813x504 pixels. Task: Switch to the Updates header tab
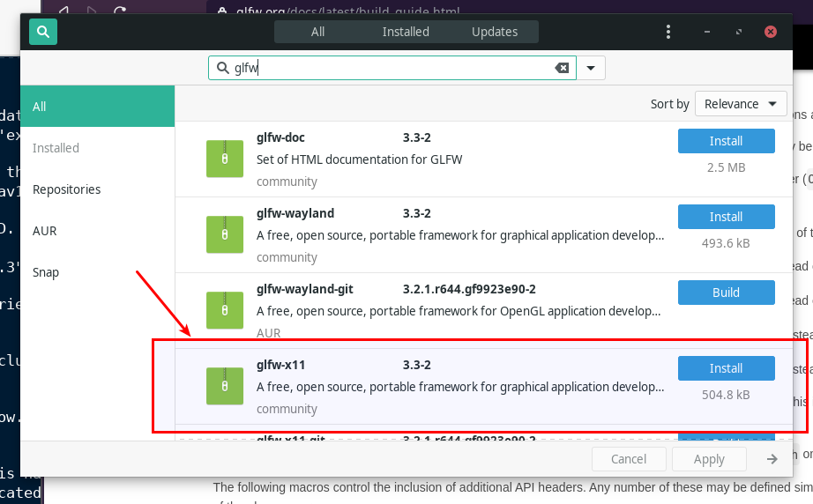tap(494, 32)
